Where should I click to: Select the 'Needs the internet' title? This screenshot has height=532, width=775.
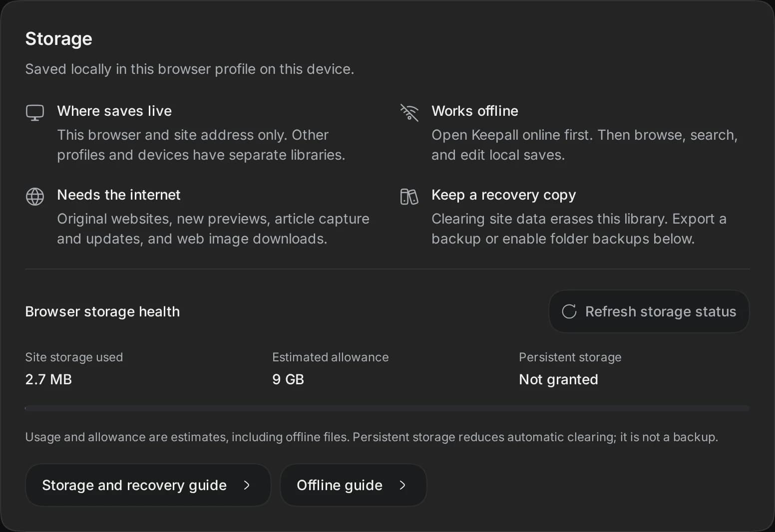(119, 195)
